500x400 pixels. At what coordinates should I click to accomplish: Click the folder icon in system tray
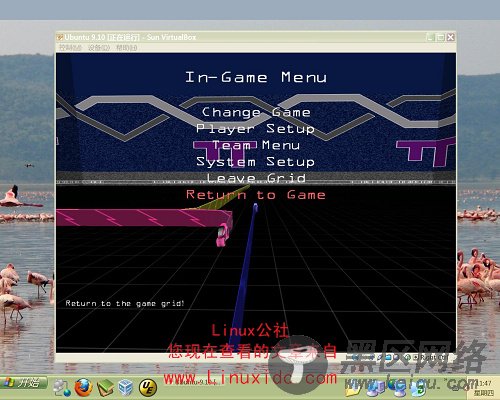[351, 387]
